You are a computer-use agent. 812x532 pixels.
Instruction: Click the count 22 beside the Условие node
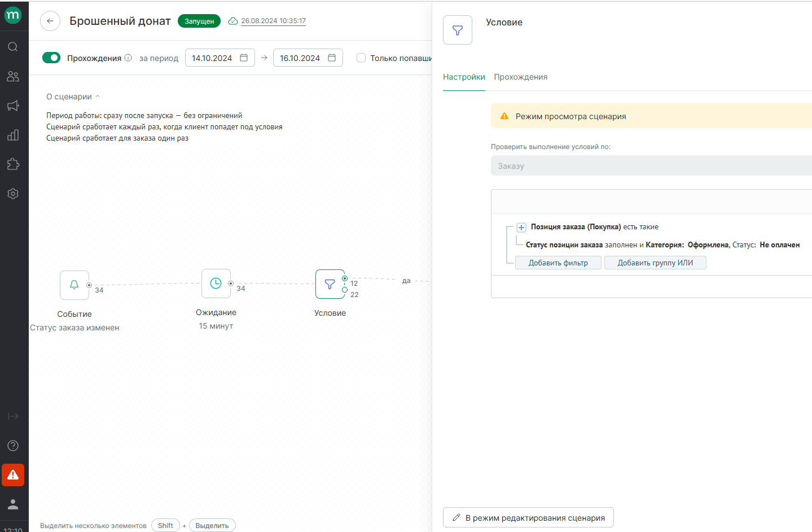[354, 295]
